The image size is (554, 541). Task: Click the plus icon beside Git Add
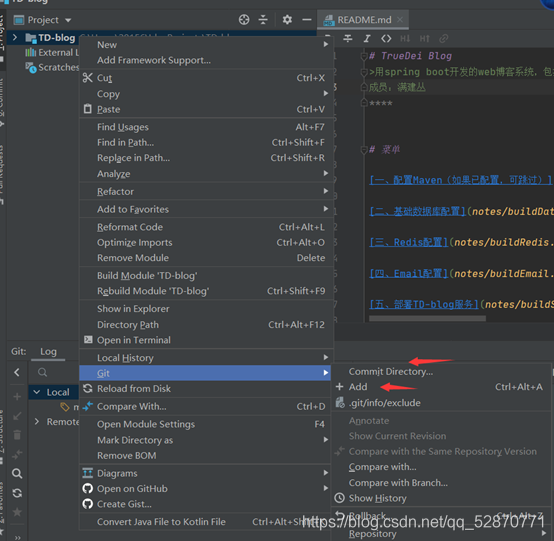[340, 387]
